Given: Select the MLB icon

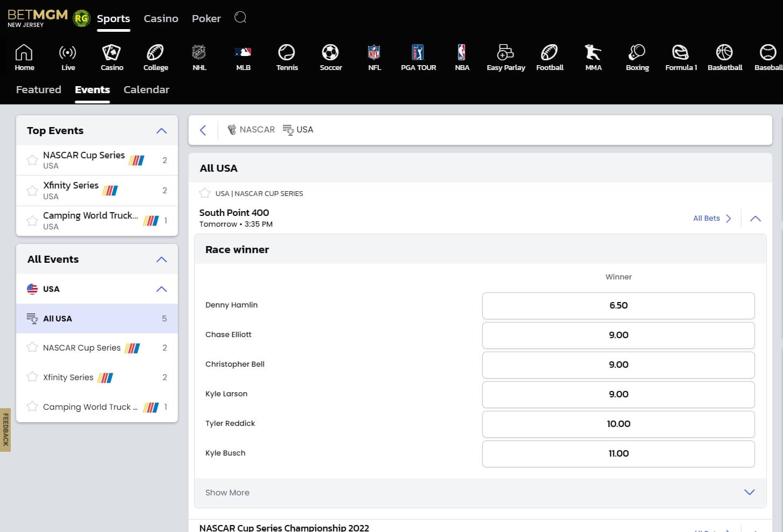Looking at the screenshot, I should click(243, 57).
